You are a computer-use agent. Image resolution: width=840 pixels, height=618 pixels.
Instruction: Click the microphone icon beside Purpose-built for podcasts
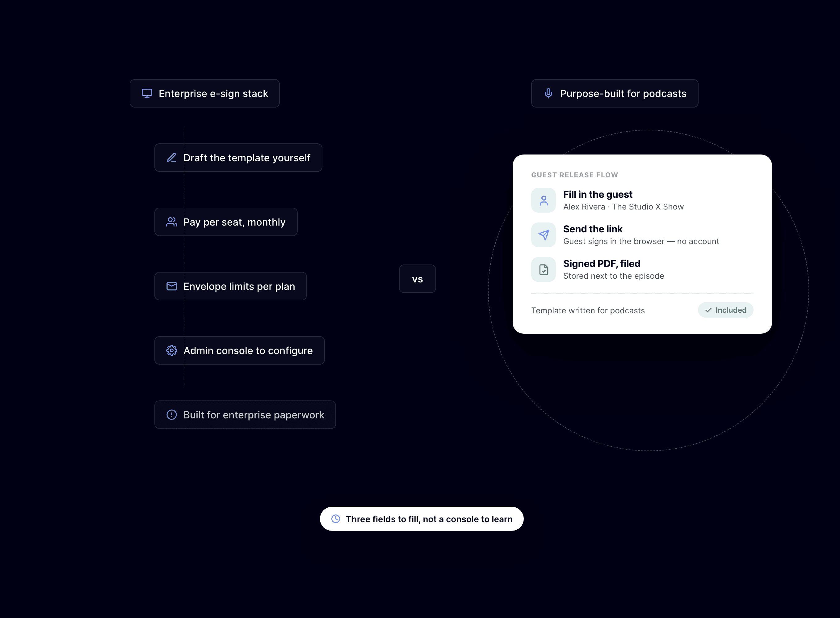tap(548, 94)
